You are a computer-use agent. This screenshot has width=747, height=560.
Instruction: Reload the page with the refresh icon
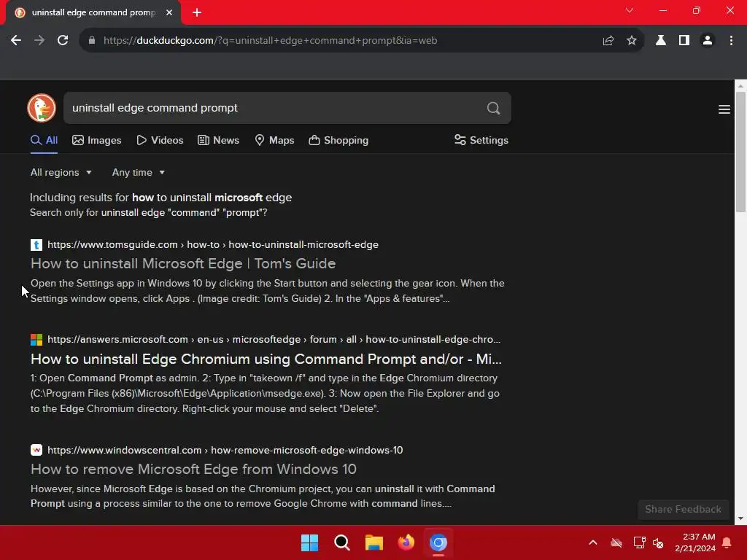click(63, 41)
